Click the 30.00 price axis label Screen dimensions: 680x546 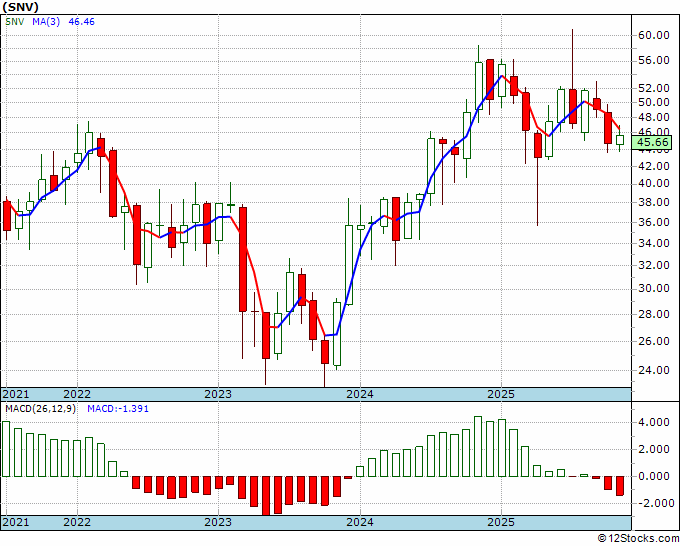click(x=654, y=288)
